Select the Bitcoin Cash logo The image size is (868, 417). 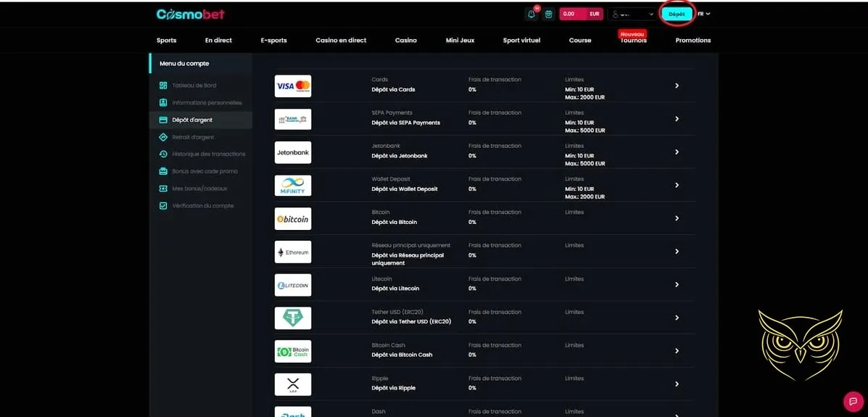point(293,351)
